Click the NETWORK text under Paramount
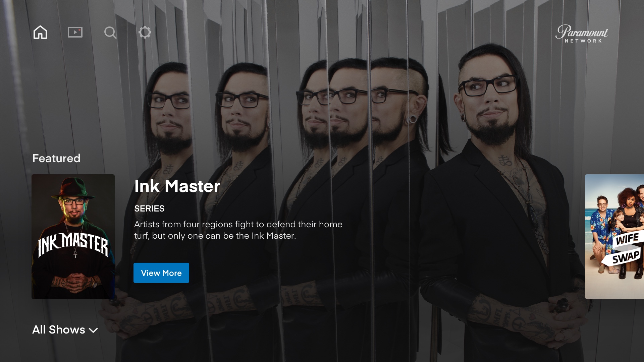The width and height of the screenshot is (644, 362). [583, 41]
